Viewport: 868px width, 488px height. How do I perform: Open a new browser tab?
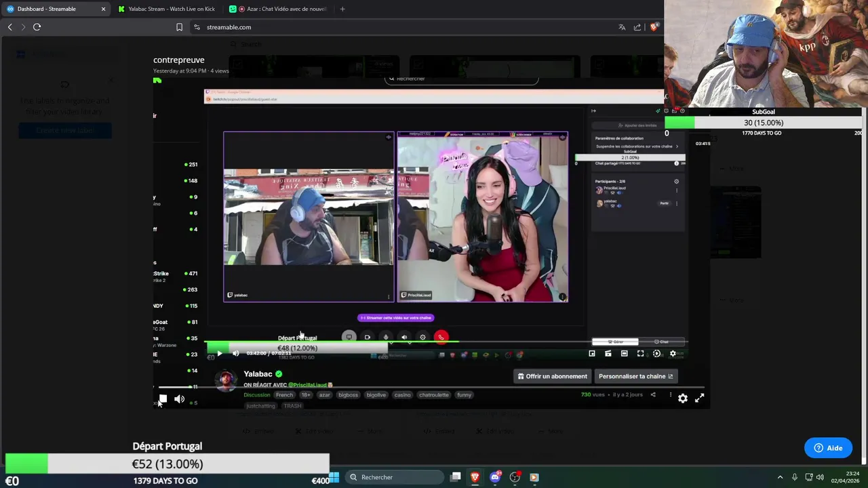(x=342, y=9)
